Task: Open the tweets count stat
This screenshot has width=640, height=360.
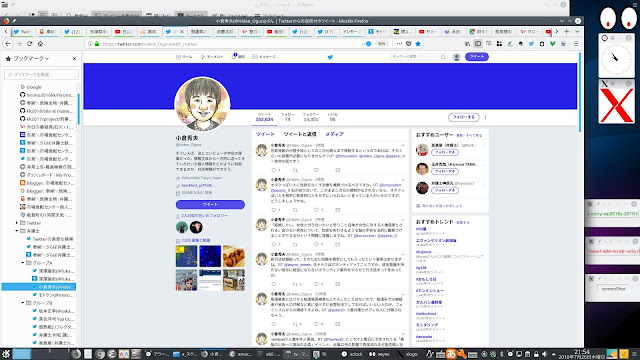Action: point(264,117)
